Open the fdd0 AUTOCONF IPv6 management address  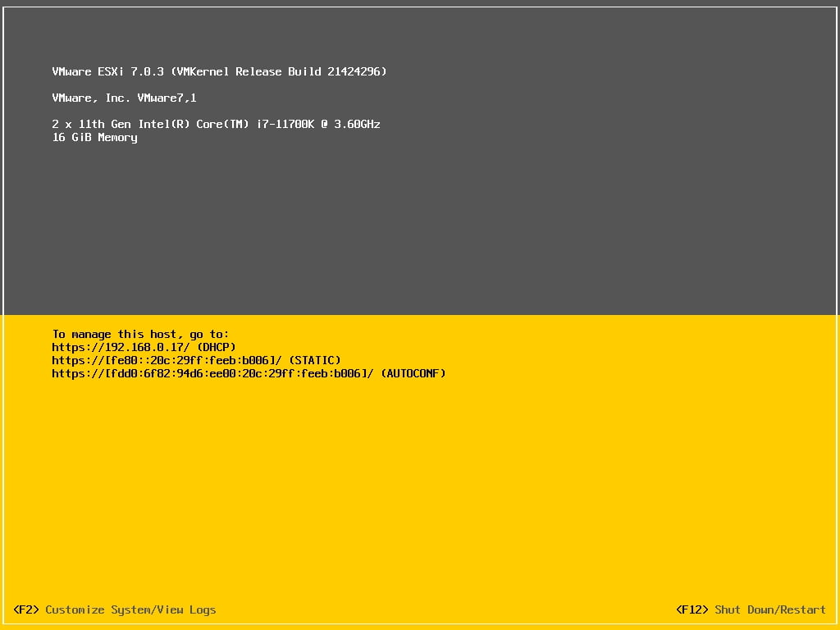(249, 373)
